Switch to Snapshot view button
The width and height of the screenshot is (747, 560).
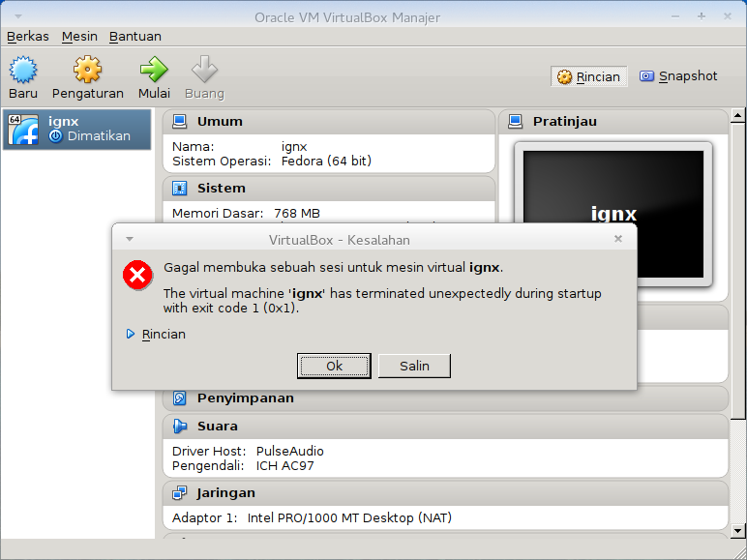[x=678, y=76]
